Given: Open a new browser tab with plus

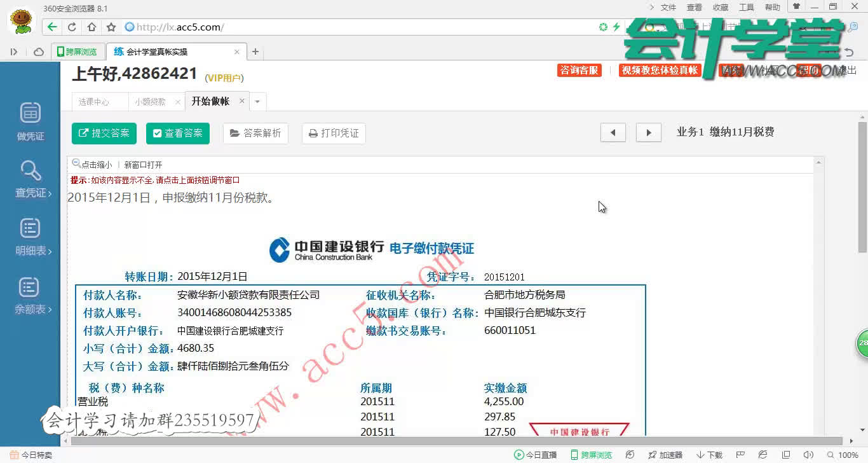Looking at the screenshot, I should 255,52.
